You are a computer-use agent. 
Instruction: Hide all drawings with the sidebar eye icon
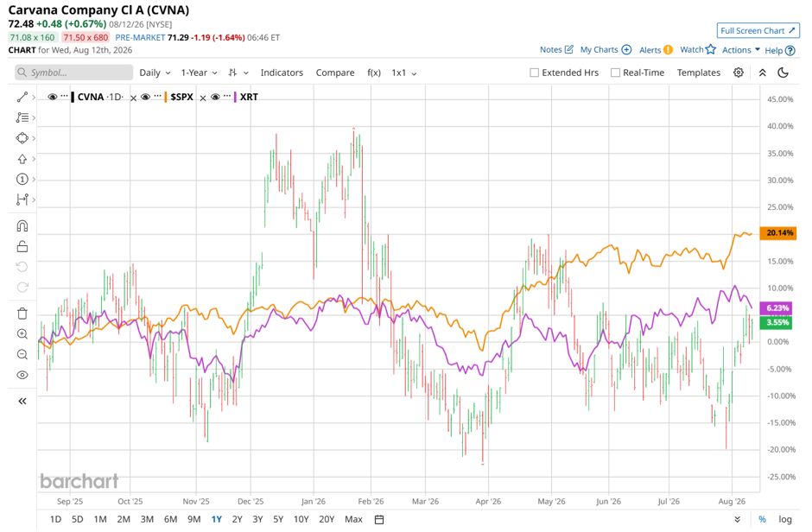pos(22,375)
